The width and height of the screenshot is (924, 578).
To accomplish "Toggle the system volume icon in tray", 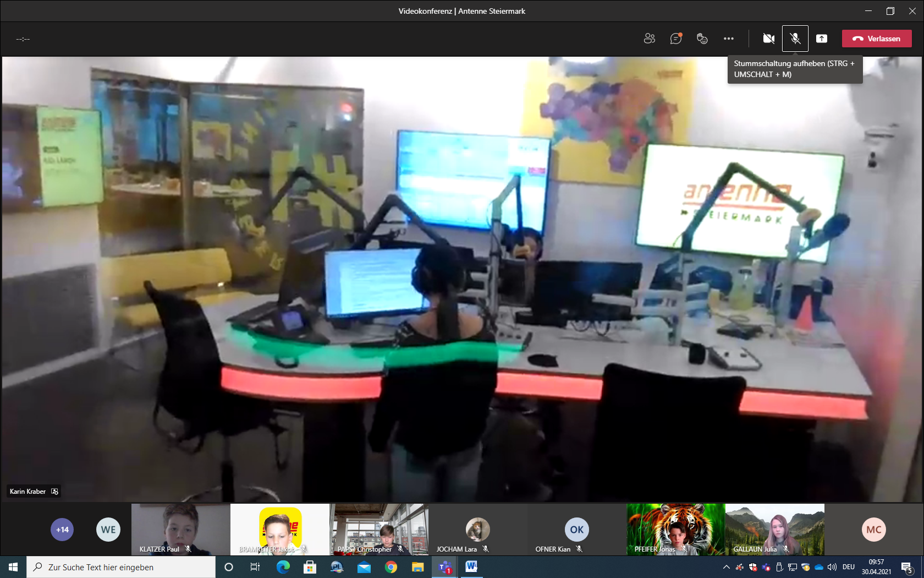I will [832, 567].
